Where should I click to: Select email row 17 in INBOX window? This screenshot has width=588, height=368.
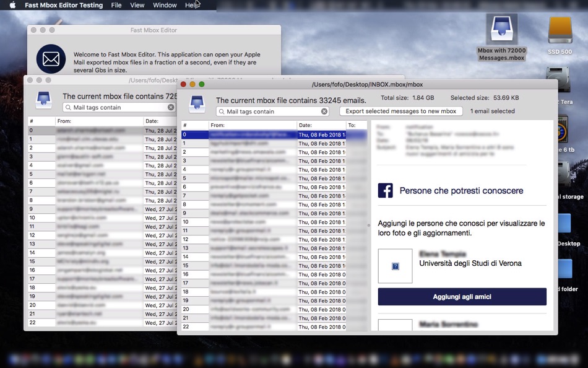(x=274, y=283)
